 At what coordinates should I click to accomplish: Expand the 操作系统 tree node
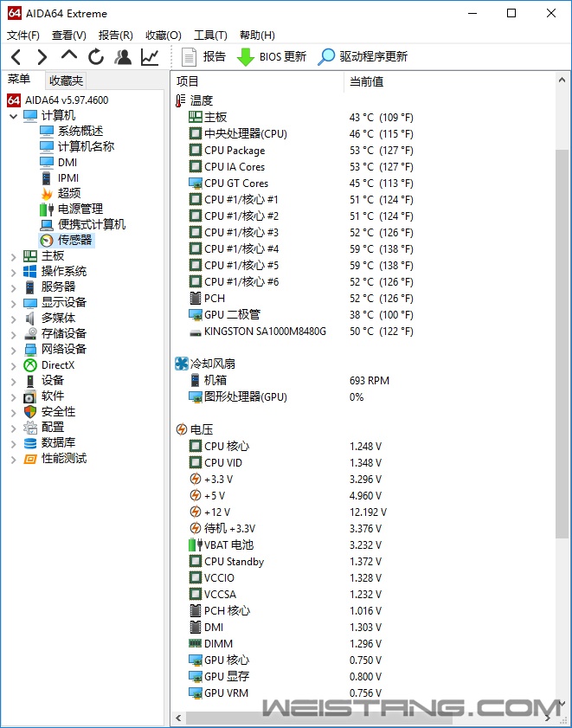[14, 272]
